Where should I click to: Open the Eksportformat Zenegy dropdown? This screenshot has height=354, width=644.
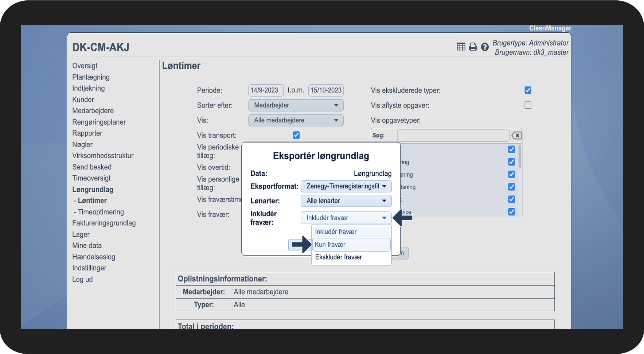tap(346, 186)
